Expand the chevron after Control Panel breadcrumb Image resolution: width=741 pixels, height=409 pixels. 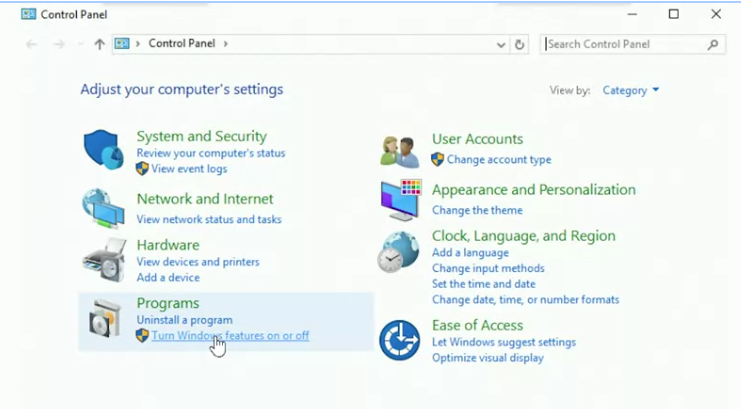click(225, 44)
